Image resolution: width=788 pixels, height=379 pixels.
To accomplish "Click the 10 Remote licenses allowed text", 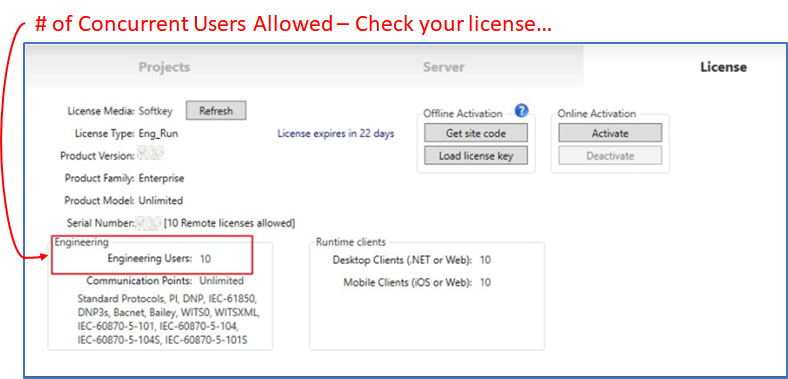I will point(229,223).
